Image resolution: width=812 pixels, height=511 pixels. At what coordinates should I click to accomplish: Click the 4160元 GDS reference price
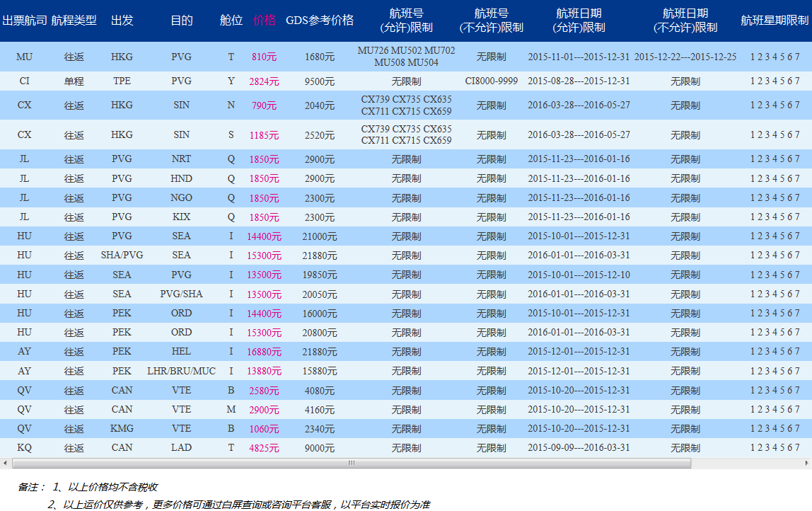pyautogui.click(x=320, y=410)
